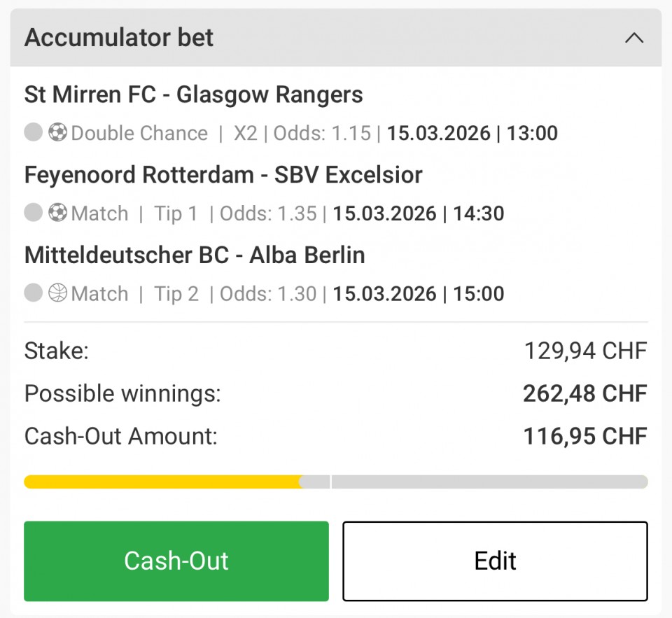Collapse the Accumulator bet panel chevron
Viewport: 672px width, 618px height.
(x=633, y=38)
